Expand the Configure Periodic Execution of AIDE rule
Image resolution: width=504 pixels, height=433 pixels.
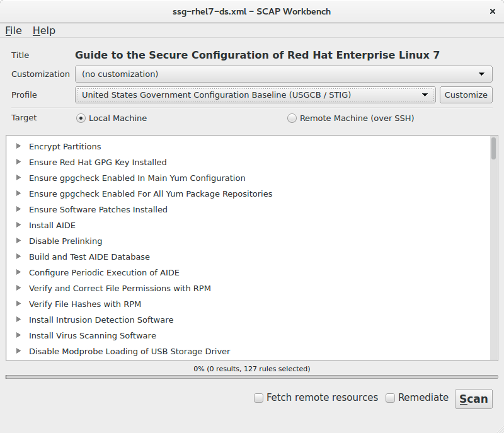(18, 272)
